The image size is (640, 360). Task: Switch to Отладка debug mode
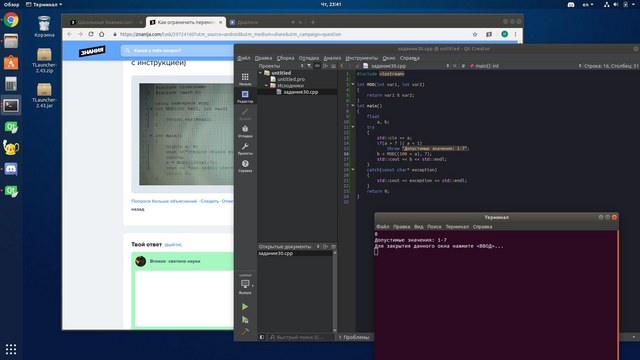(245, 131)
